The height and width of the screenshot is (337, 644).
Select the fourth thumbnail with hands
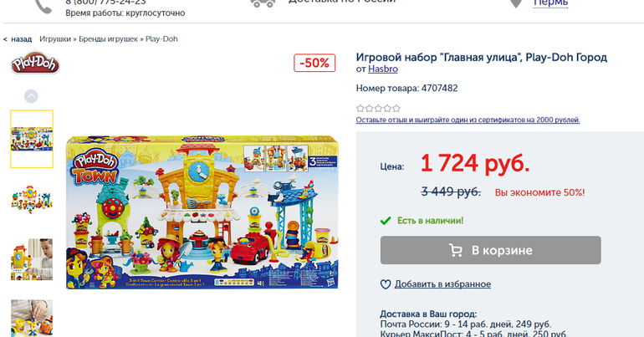tap(32, 318)
